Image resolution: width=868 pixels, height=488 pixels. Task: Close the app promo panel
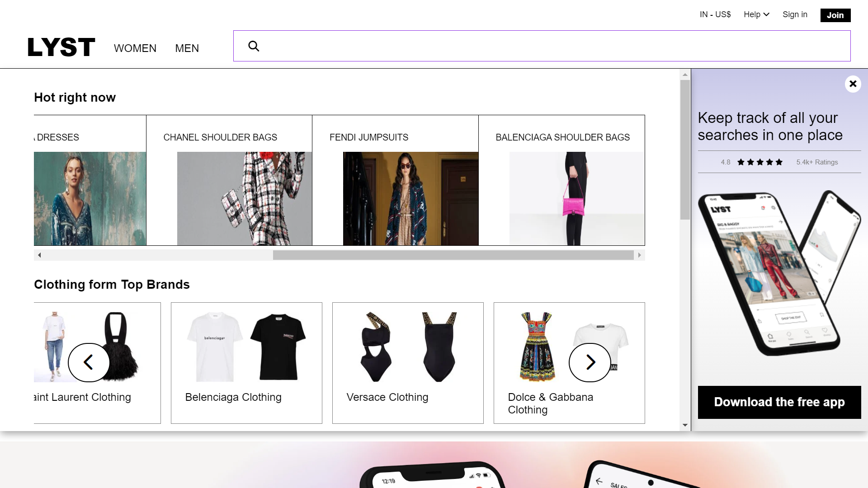pyautogui.click(x=853, y=84)
